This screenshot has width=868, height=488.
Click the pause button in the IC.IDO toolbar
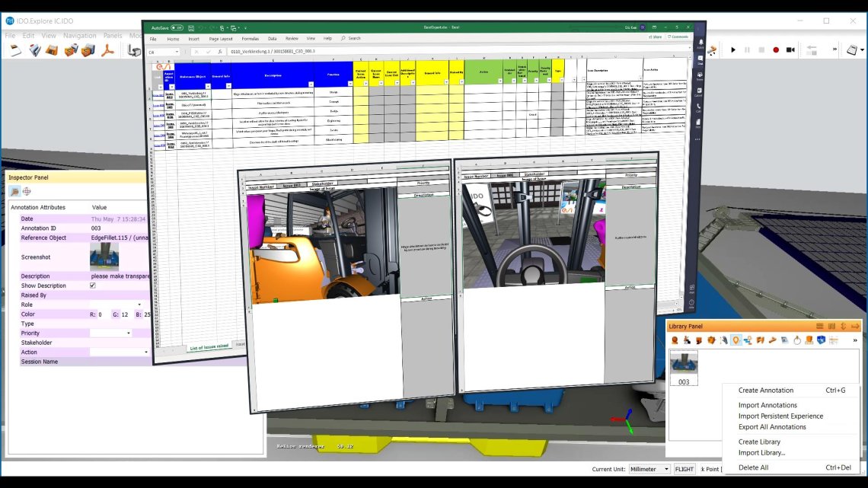click(748, 49)
